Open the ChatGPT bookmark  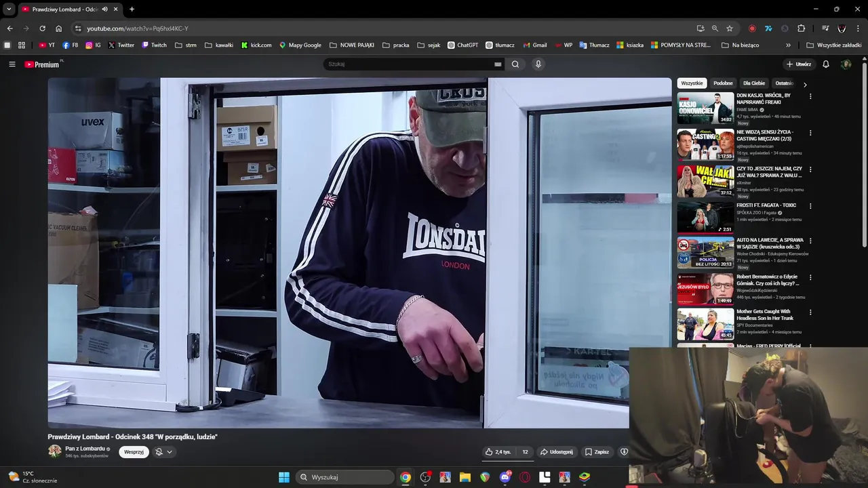462,45
